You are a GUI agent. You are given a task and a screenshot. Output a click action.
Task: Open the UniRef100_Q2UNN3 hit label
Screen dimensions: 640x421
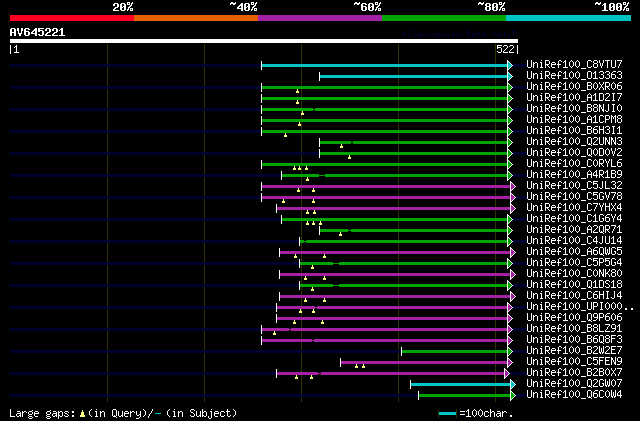point(574,141)
